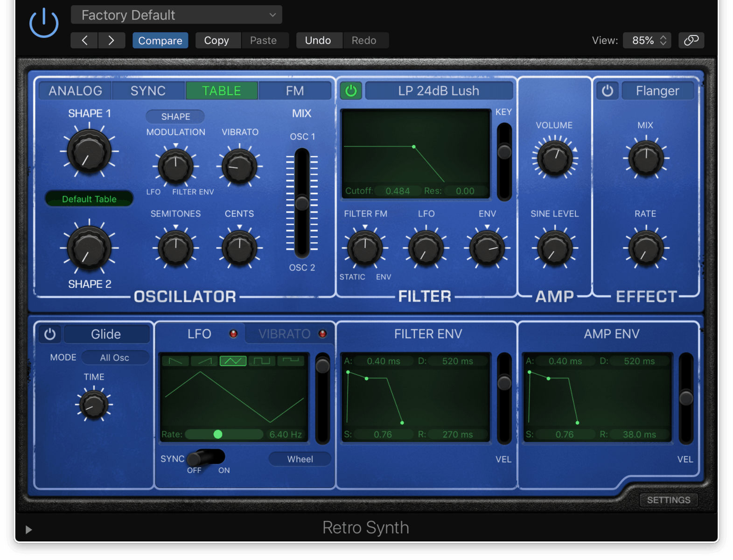
Task: Switch to the SYNC oscillator tab
Action: pos(148,91)
